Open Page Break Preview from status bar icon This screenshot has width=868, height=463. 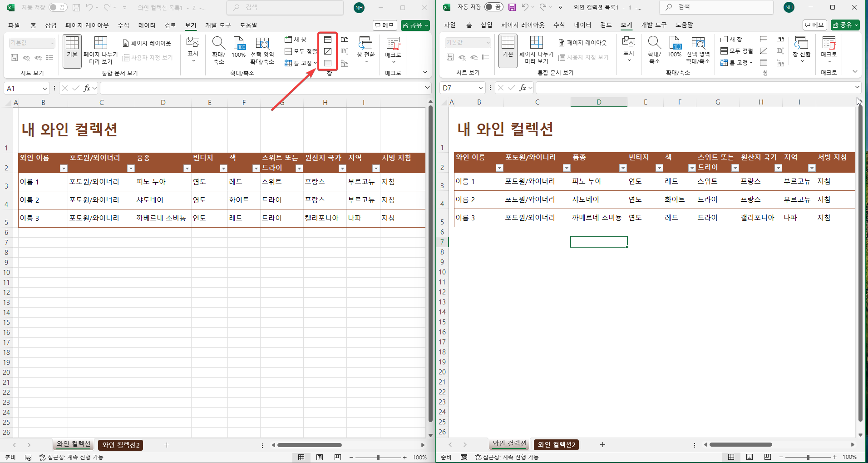click(x=338, y=457)
